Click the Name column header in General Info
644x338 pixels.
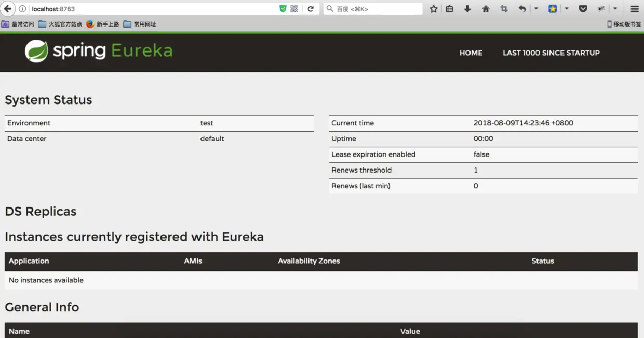click(19, 331)
